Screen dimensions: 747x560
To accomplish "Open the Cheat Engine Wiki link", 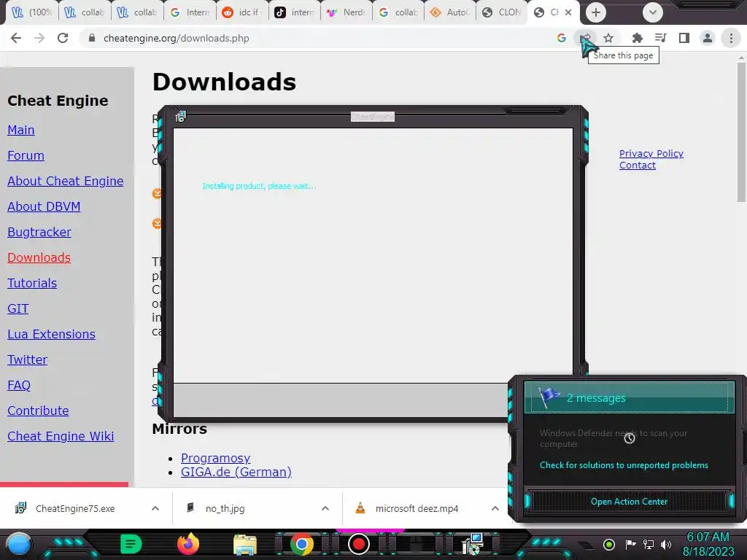I will 61,436.
